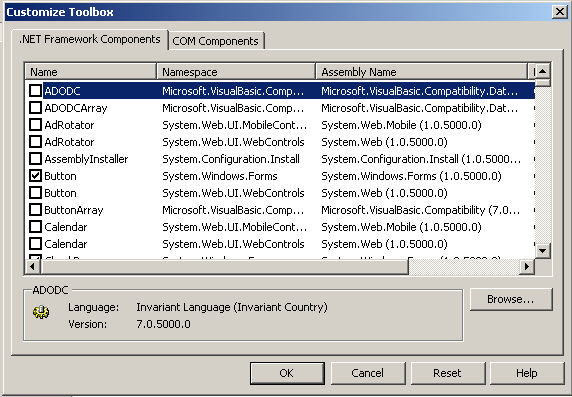
Task: Click Browse... to locate an assembly
Action: point(511,299)
